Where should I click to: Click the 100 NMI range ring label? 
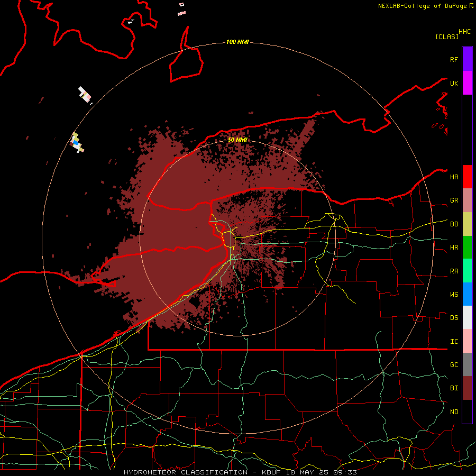(x=237, y=42)
